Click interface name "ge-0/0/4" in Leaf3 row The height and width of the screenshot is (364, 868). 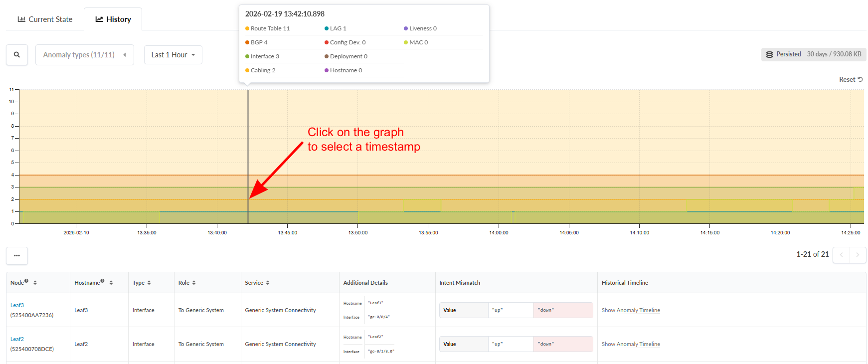[x=379, y=317]
